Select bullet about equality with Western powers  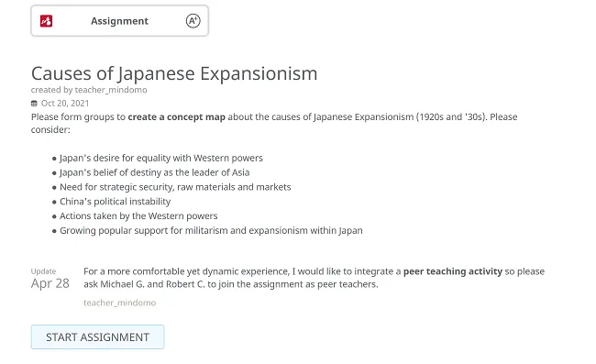[x=161, y=158]
